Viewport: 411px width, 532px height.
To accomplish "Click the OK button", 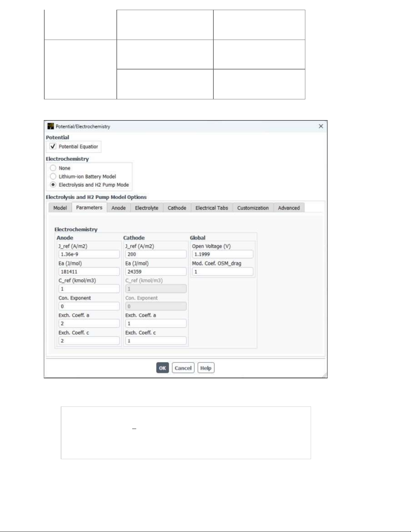I will pyautogui.click(x=162, y=368).
